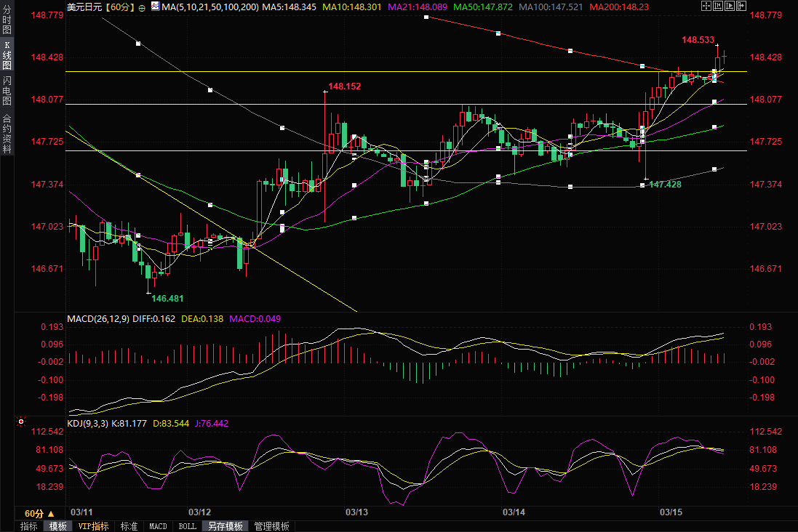Click the MA indicator chart icon
Screen dimensions: 798x532
coord(154,7)
